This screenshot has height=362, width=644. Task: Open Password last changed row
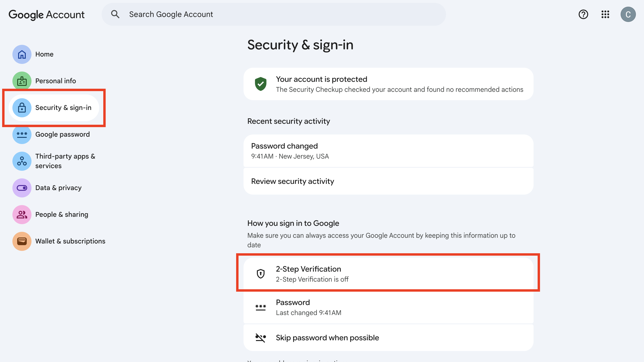tap(388, 307)
